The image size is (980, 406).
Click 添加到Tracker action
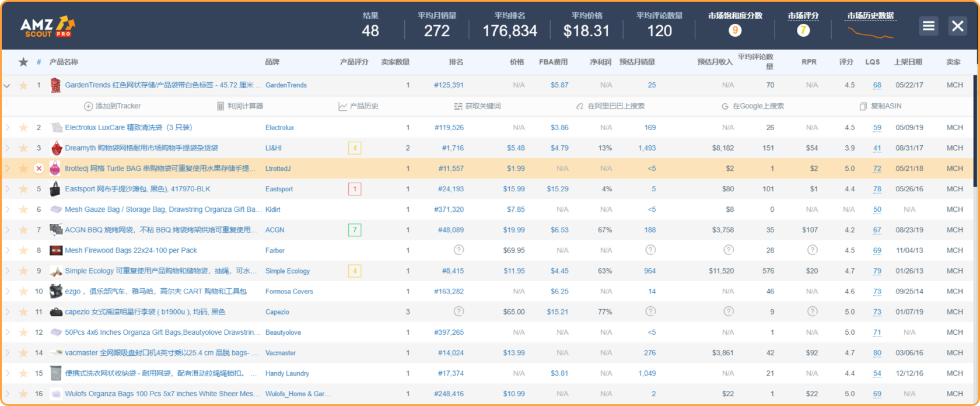tap(113, 106)
